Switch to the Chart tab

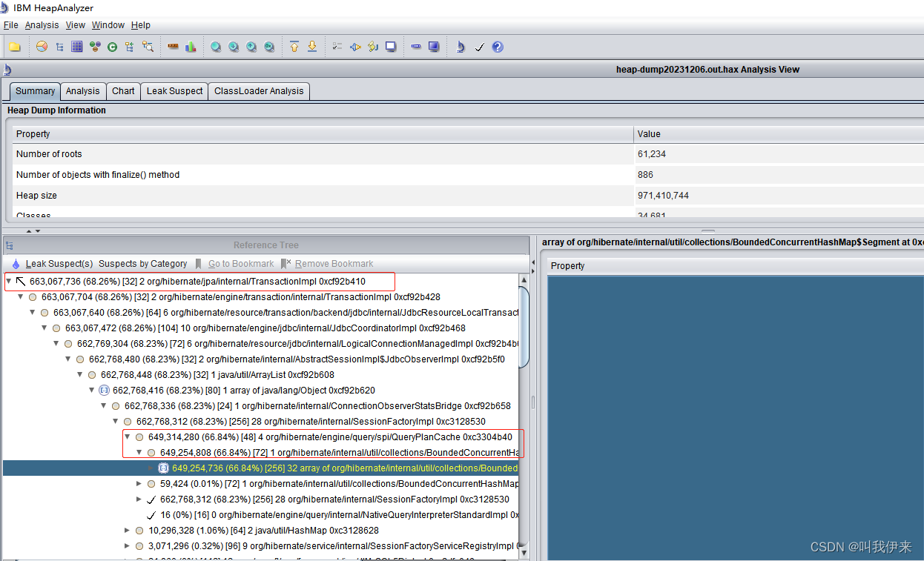coord(123,90)
